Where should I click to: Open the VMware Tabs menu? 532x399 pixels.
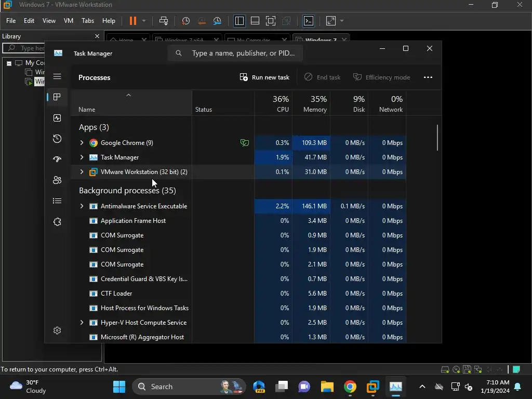(88, 21)
